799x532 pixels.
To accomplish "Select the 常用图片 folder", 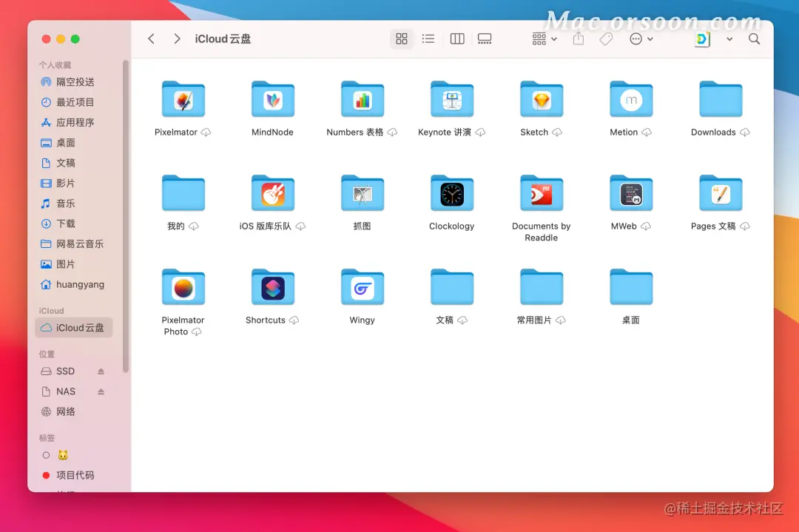I will 541,287.
